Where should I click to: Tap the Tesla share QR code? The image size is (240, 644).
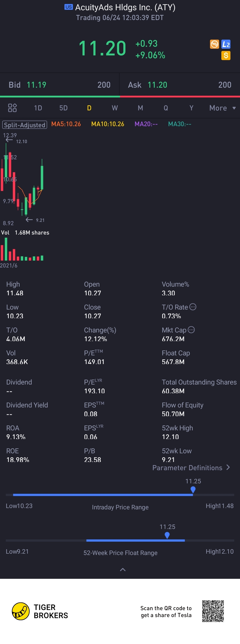pyautogui.click(x=213, y=611)
